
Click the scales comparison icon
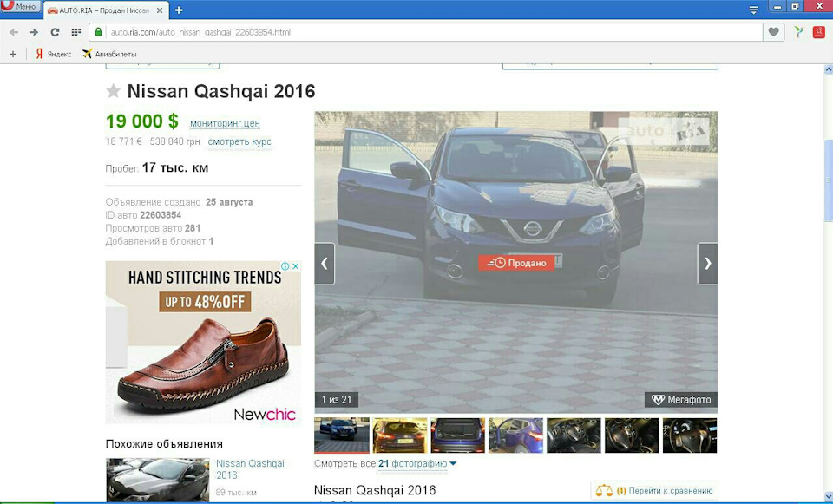604,490
